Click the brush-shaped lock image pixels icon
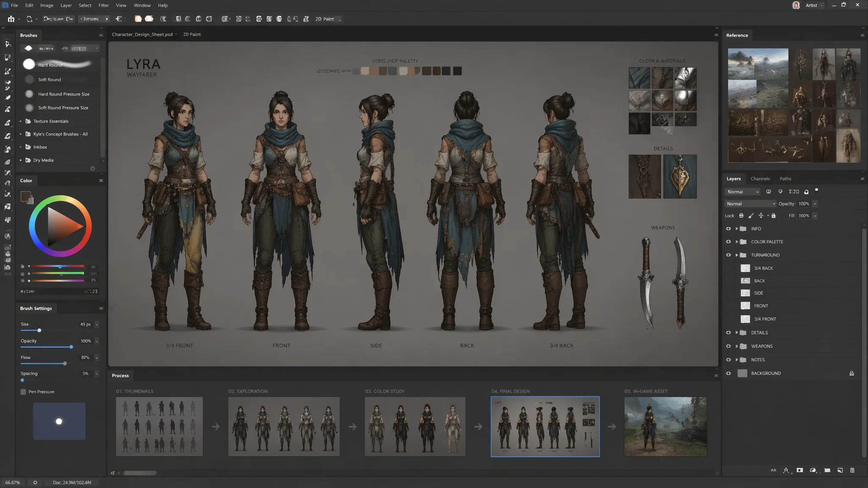This screenshot has width=868, height=488. [751, 216]
